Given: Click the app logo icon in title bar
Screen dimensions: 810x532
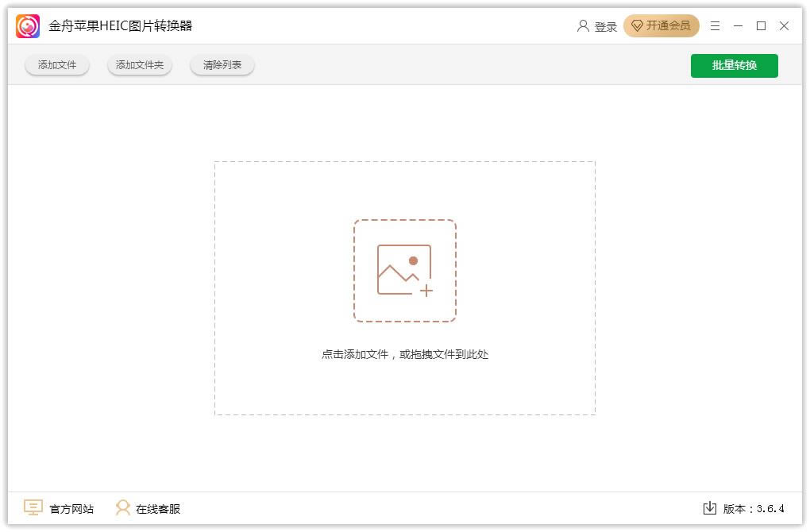Looking at the screenshot, I should click(x=28, y=26).
